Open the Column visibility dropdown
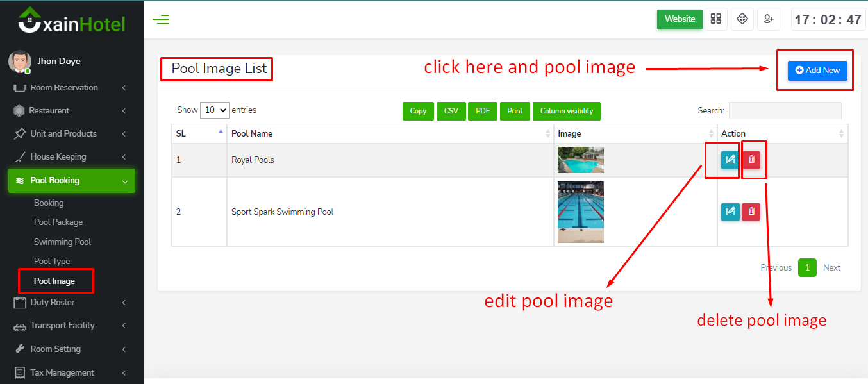The height and width of the screenshot is (384, 868). click(x=566, y=111)
